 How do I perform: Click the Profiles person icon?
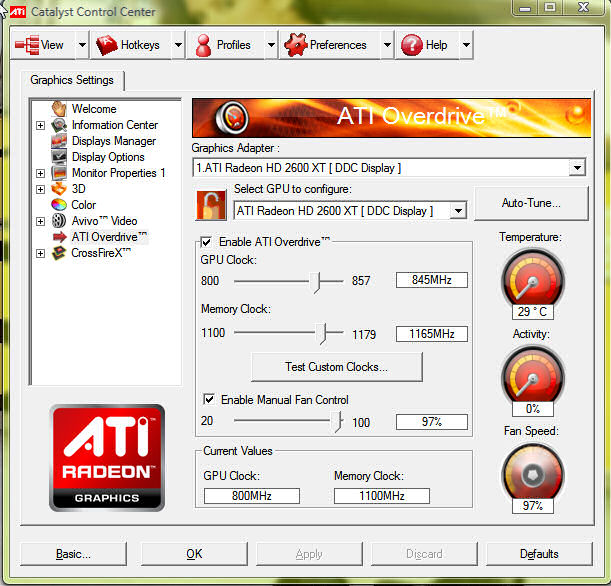pos(203,45)
